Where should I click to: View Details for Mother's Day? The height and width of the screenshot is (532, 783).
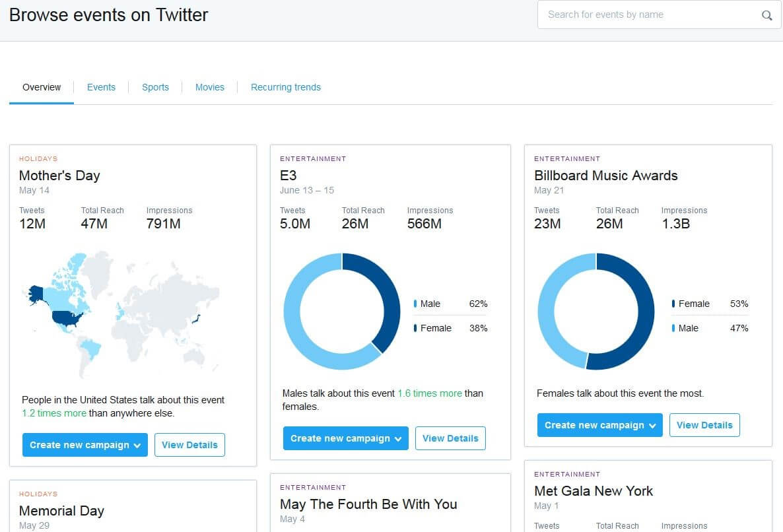[x=189, y=445]
